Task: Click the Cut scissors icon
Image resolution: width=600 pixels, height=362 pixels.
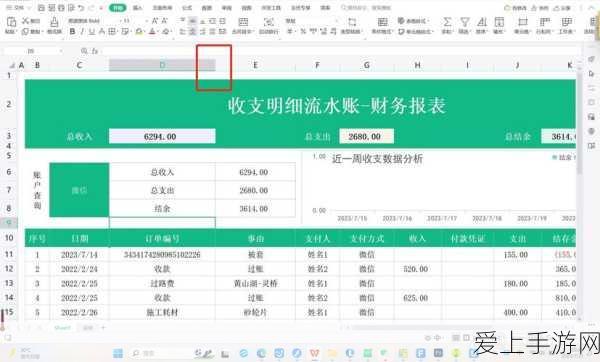Action: [x=26, y=21]
